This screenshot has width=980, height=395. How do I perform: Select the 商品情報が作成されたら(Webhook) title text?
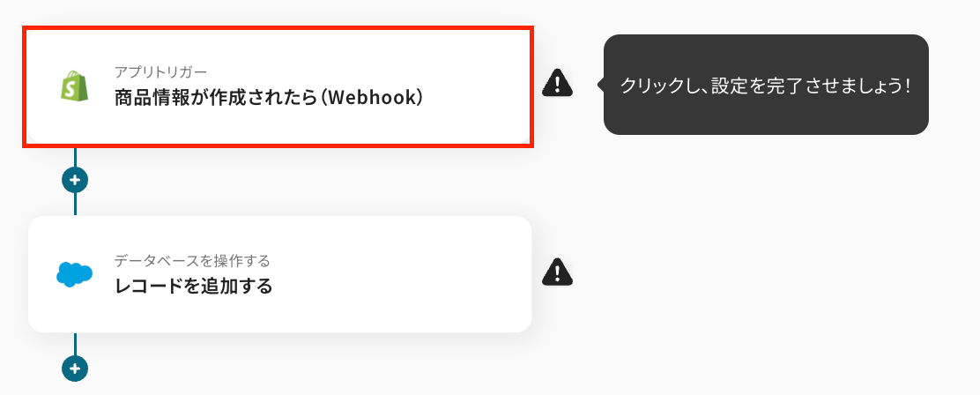coord(270,98)
